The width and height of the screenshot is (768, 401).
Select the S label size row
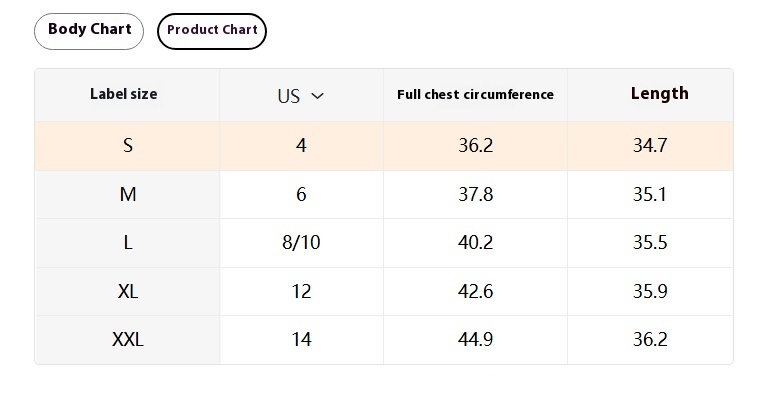coord(384,145)
